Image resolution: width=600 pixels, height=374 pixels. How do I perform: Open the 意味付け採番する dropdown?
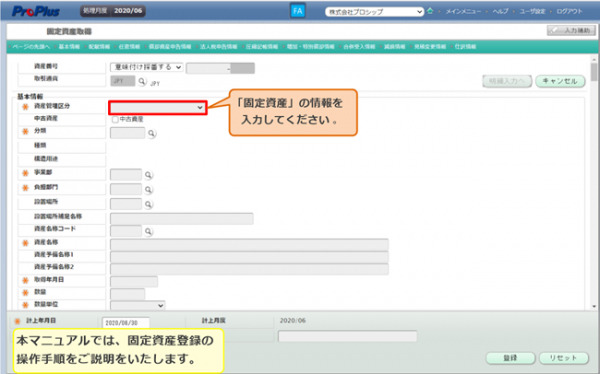point(147,67)
